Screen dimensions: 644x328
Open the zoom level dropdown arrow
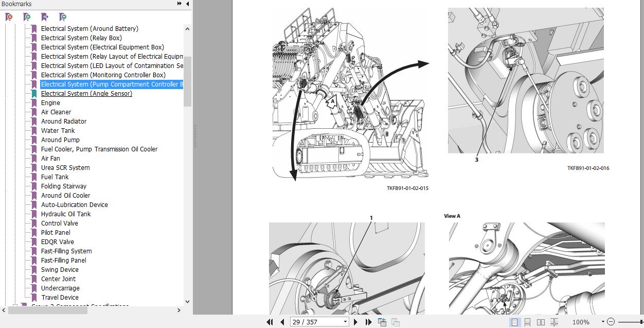pos(603,322)
